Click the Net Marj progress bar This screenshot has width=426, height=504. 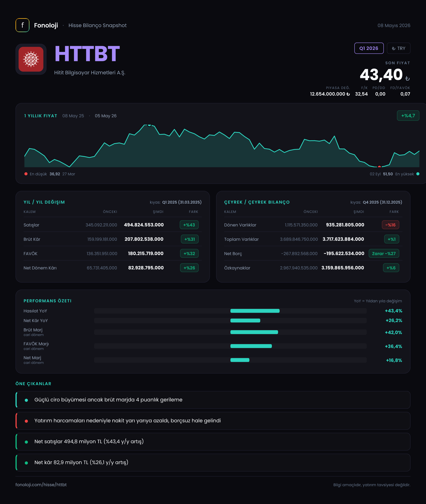(230, 360)
